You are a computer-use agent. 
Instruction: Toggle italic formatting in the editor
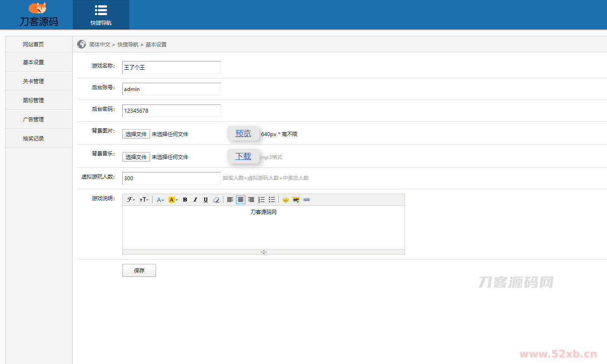(195, 200)
